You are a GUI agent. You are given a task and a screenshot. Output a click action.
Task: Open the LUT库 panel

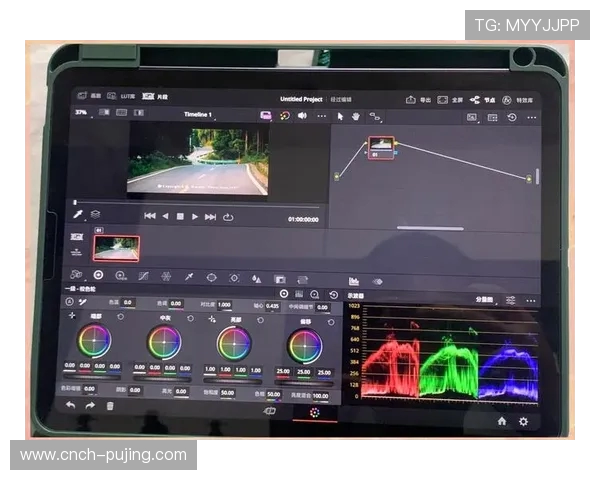coord(125,99)
